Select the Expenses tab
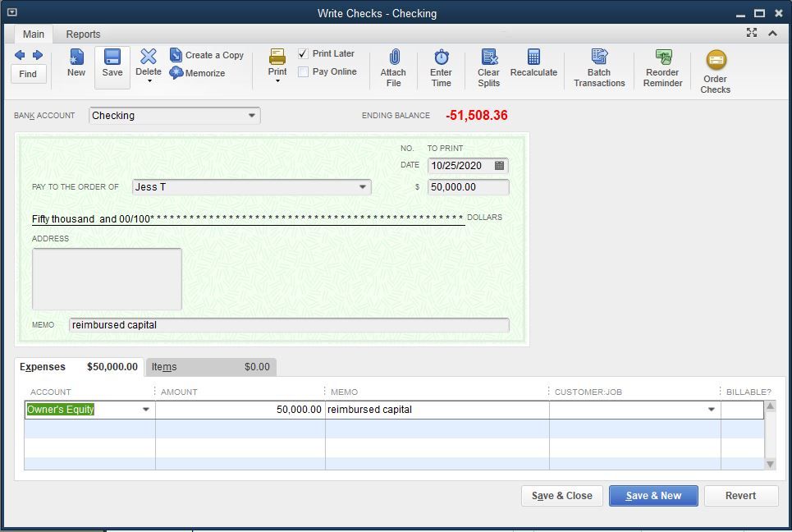792x532 pixels. point(79,367)
